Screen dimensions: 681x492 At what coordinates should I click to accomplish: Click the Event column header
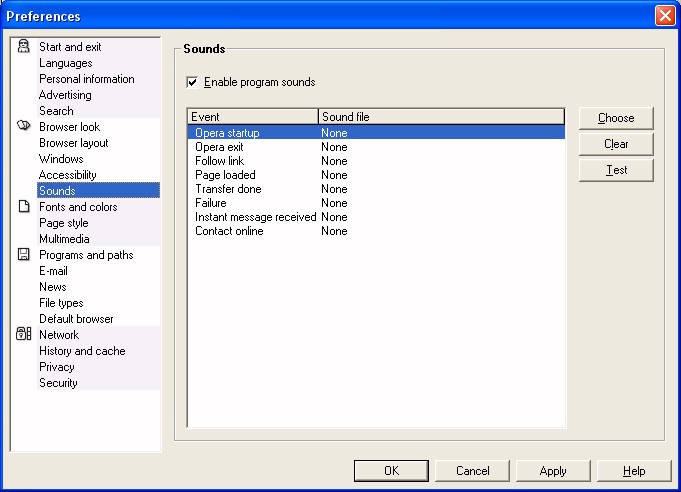pyautogui.click(x=253, y=117)
